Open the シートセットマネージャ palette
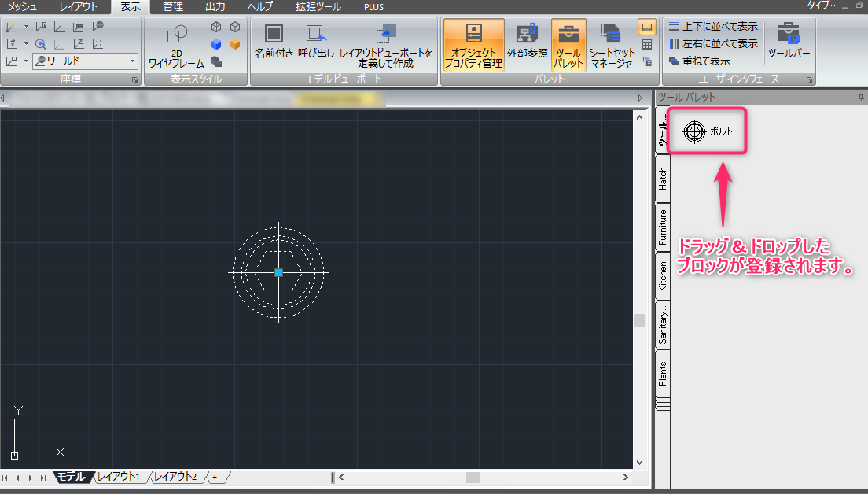This screenshot has width=868, height=502. click(612, 46)
